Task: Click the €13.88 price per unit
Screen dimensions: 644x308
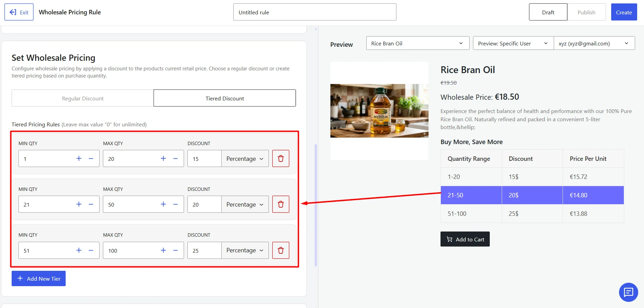Action: click(578, 214)
